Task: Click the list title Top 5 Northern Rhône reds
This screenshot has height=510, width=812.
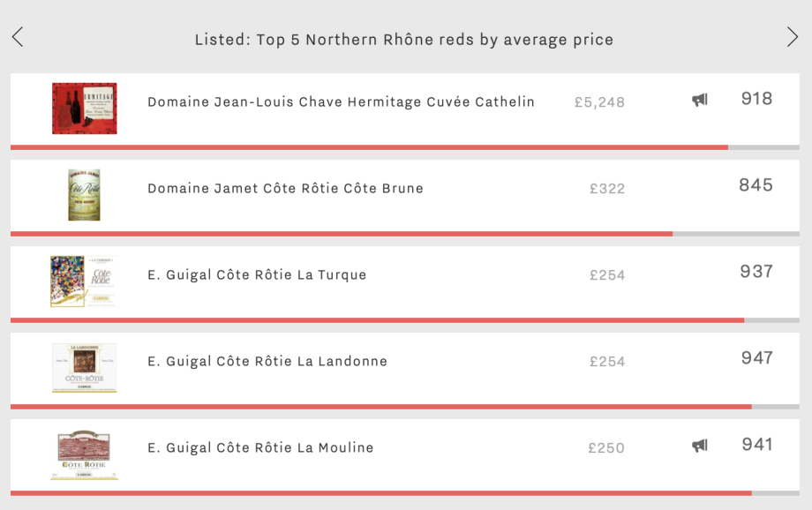Action: (x=404, y=40)
